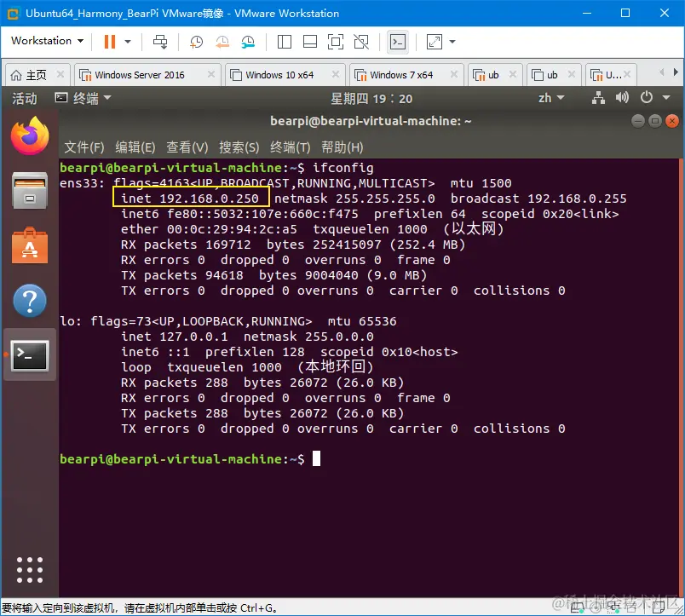Show all applications grid in the dock

pos(30,570)
